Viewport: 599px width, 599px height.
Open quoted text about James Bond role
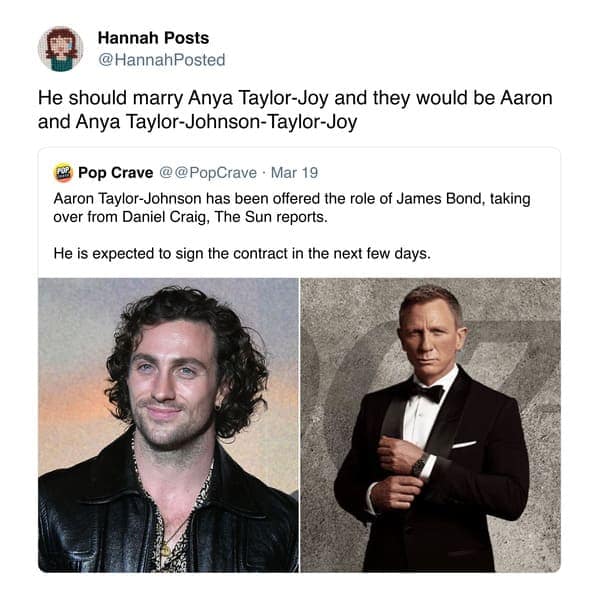tap(292, 208)
